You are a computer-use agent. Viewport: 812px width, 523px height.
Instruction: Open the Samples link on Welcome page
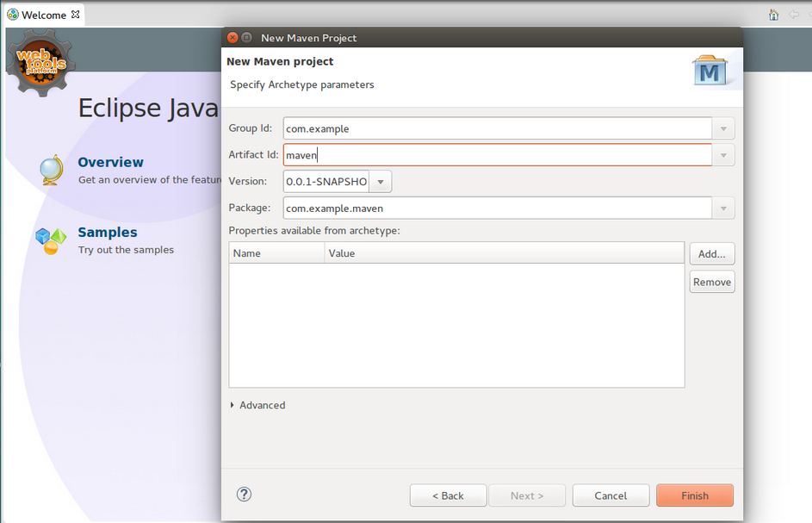[x=107, y=233]
